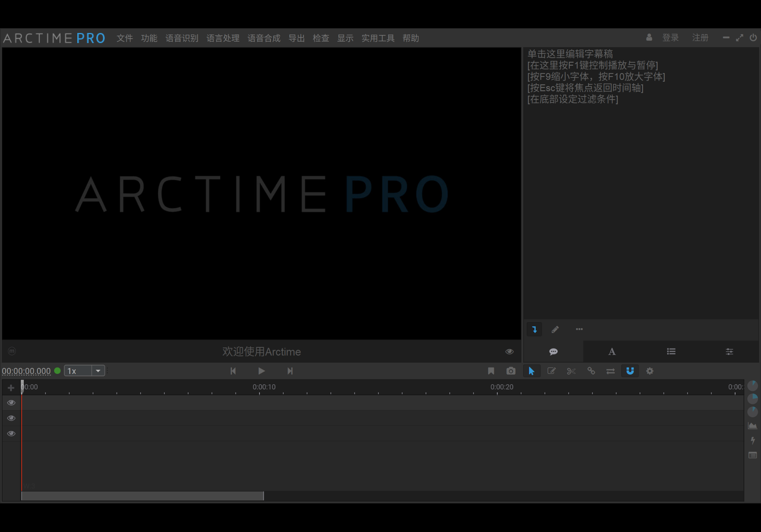The image size is (761, 532).
Task: Toggle visibility of the third track
Action: [11, 434]
